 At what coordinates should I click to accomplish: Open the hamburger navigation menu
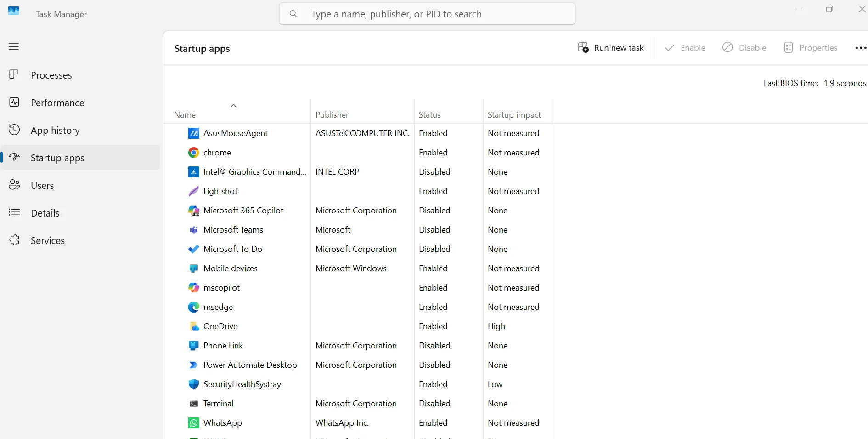pos(14,46)
